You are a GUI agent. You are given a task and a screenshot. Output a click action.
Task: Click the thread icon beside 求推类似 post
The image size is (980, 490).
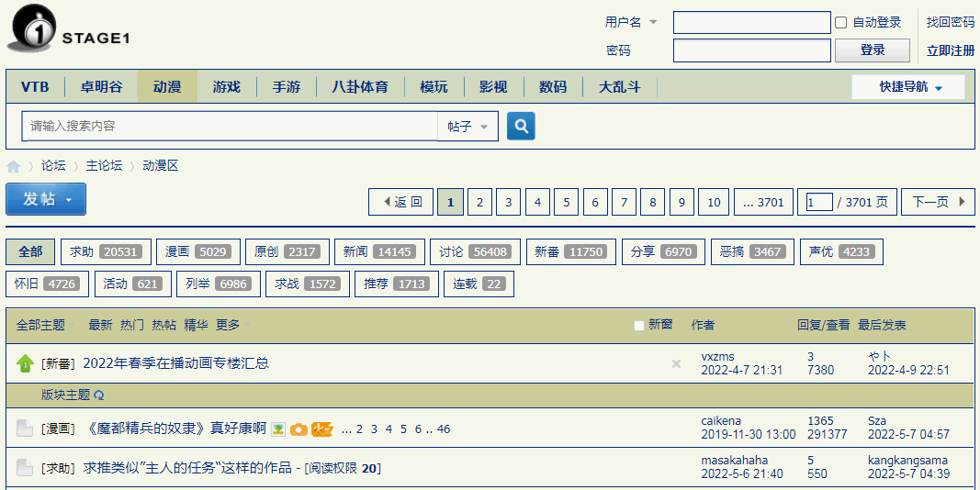coord(25,468)
